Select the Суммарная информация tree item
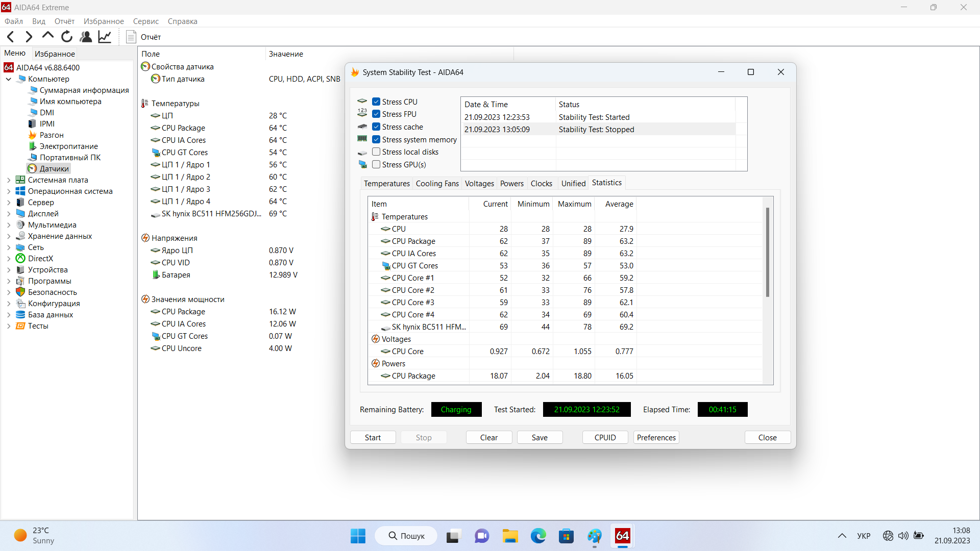 (84, 90)
